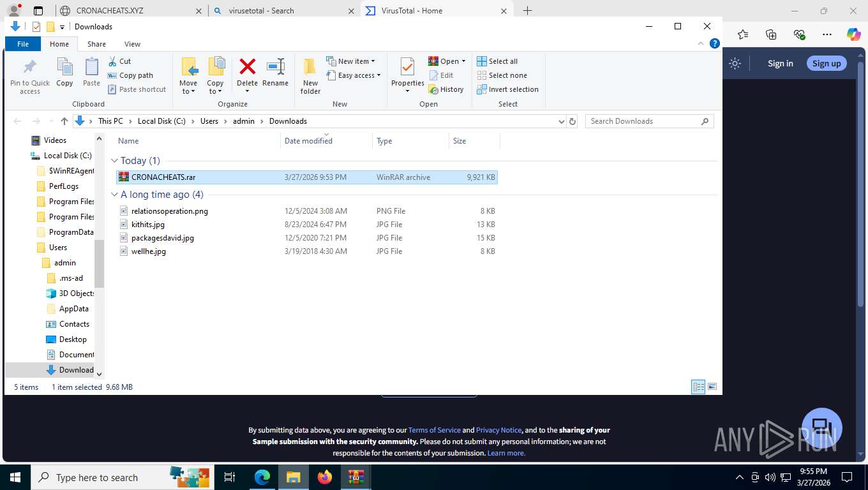Open the File menu
868x490 pixels.
[x=23, y=44]
